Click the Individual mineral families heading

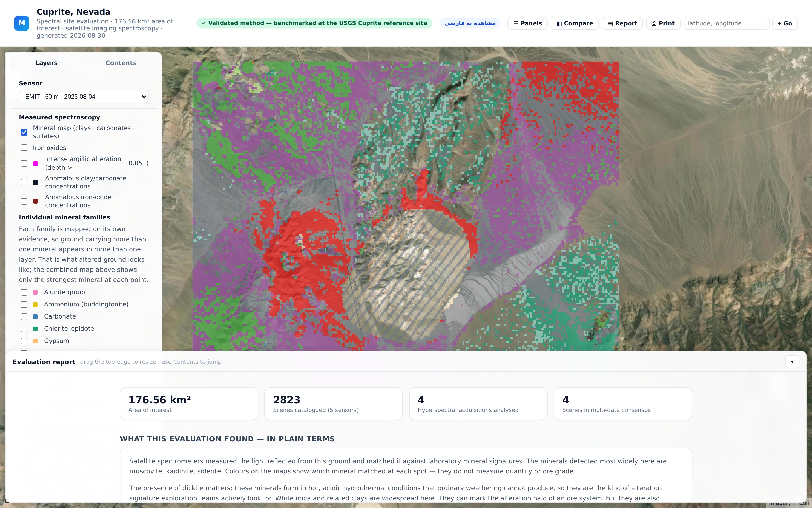point(64,217)
